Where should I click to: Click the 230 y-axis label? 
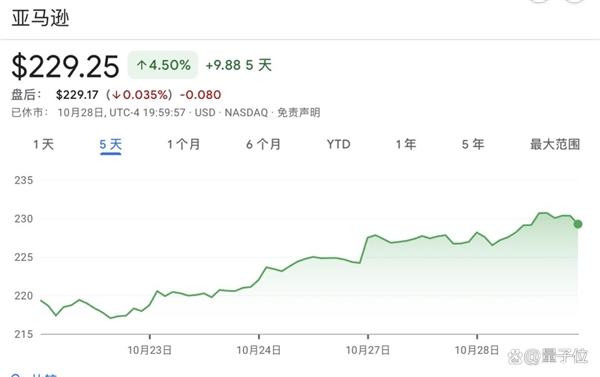pyautogui.click(x=24, y=219)
